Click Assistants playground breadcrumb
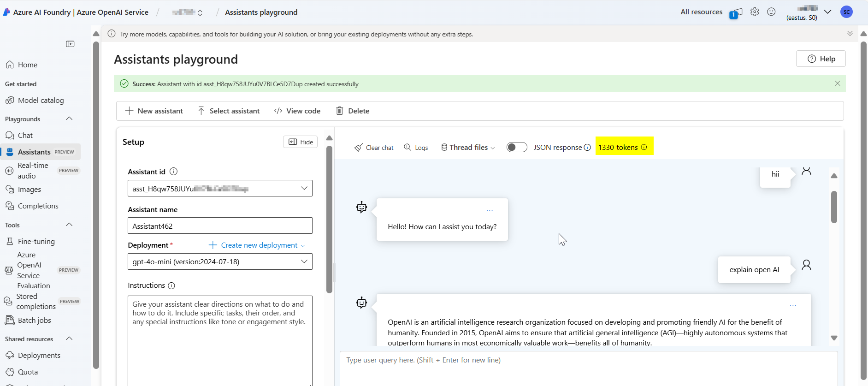 [261, 12]
